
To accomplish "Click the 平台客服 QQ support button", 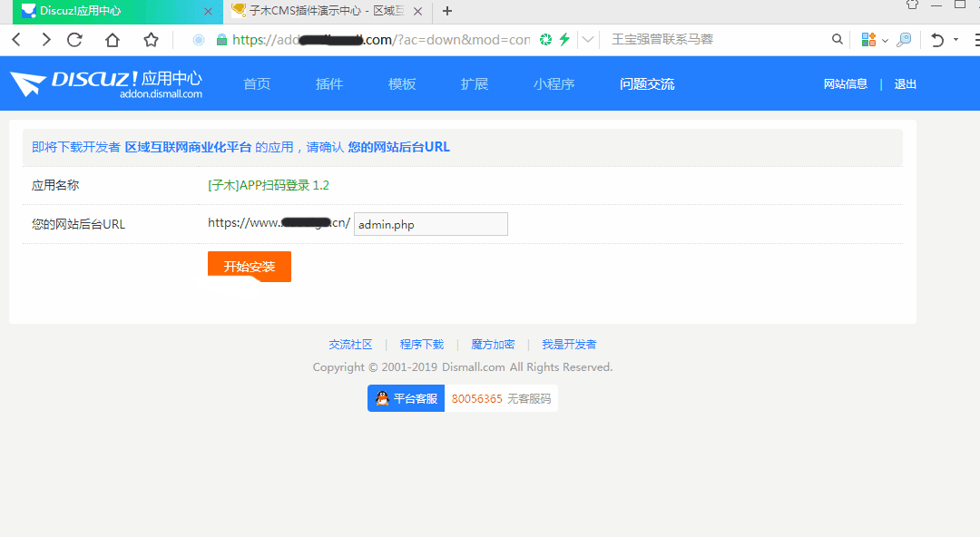I will click(x=406, y=398).
